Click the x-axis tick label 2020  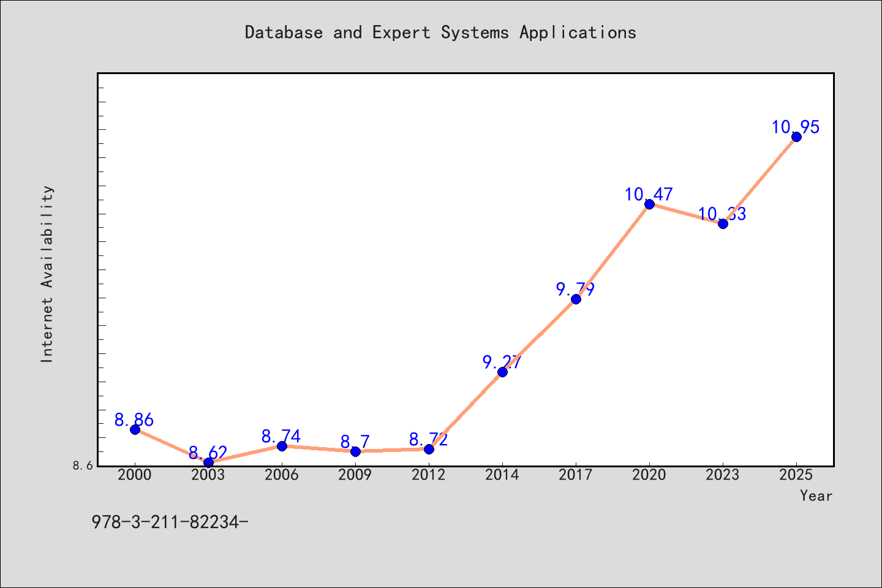click(x=649, y=475)
